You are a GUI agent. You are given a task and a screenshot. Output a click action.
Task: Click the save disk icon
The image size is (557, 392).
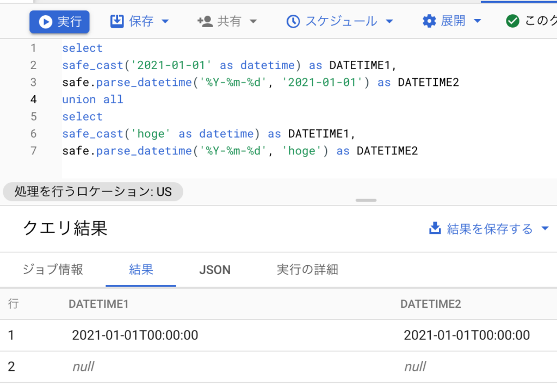(x=117, y=21)
